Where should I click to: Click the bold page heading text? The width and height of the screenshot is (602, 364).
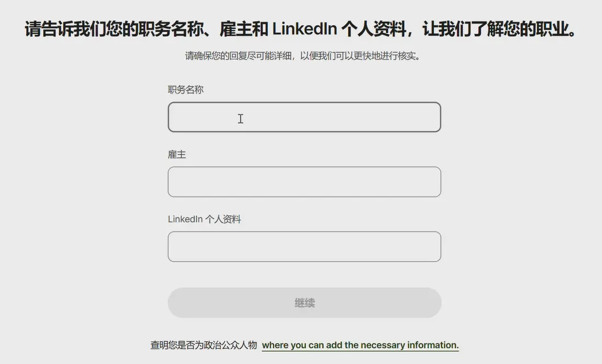click(x=301, y=30)
